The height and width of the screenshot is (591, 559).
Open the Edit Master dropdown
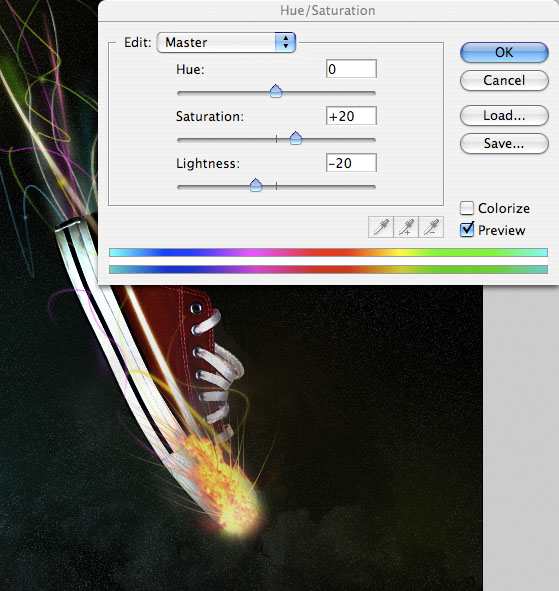(226, 42)
